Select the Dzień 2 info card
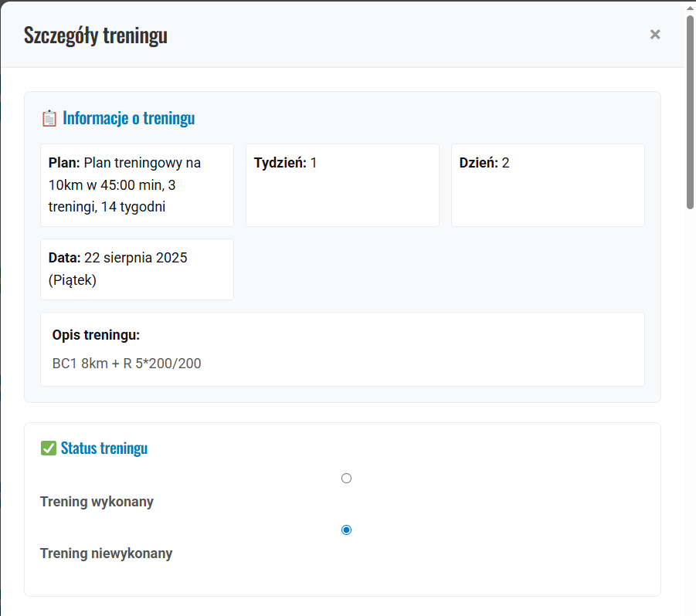696x616 pixels. point(547,184)
